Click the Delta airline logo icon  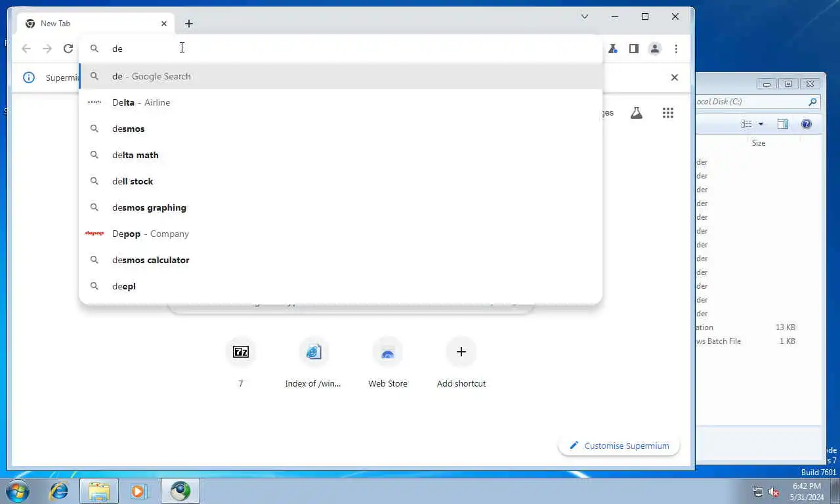coord(94,102)
